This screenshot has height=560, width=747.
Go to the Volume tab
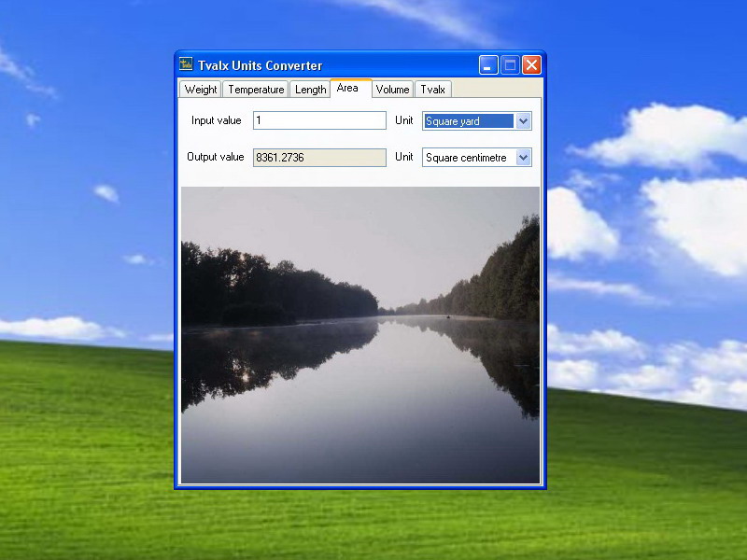392,90
